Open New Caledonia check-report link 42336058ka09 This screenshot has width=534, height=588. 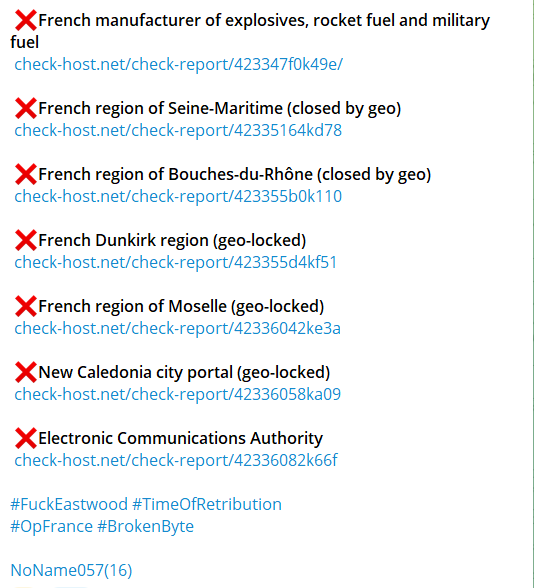pyautogui.click(x=177, y=394)
